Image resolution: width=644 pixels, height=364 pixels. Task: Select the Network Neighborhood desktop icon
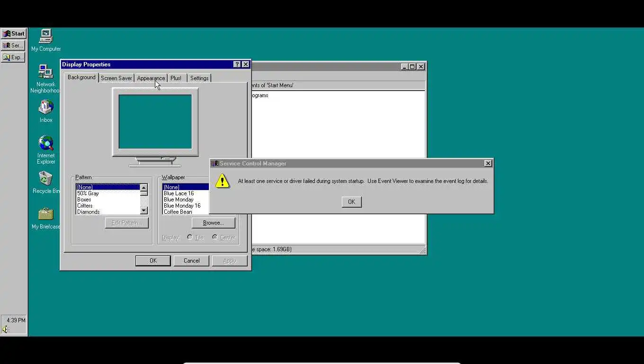46,79
